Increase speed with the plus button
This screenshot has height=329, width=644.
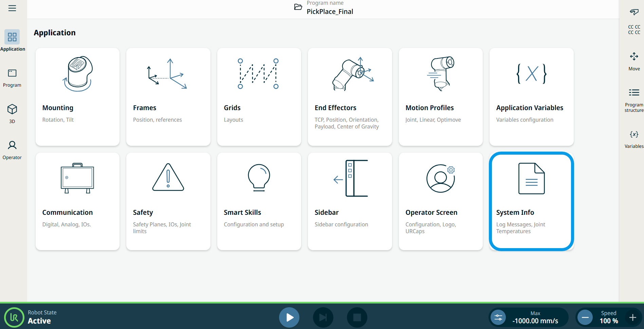pos(632,317)
